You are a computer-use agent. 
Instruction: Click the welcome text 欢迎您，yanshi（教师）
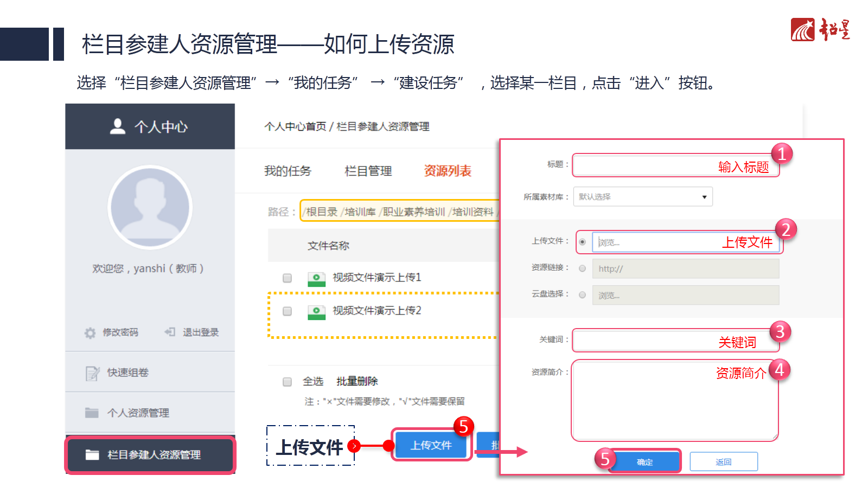tap(148, 268)
